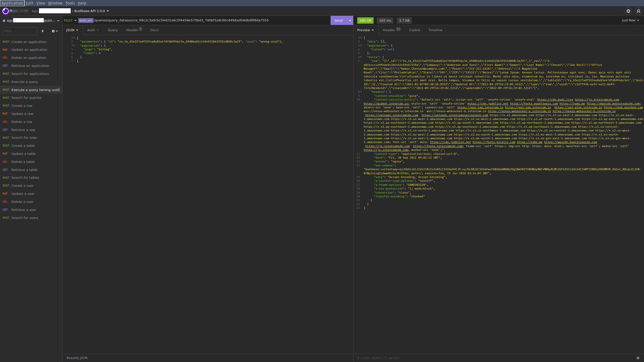
Task: Open the Insomnia settings gear
Action: (x=628, y=11)
